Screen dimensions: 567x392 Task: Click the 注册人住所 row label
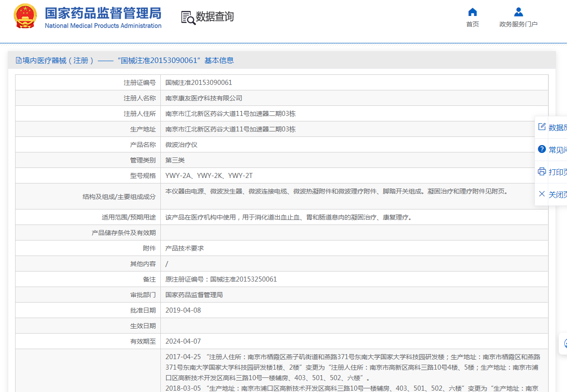[x=140, y=114]
